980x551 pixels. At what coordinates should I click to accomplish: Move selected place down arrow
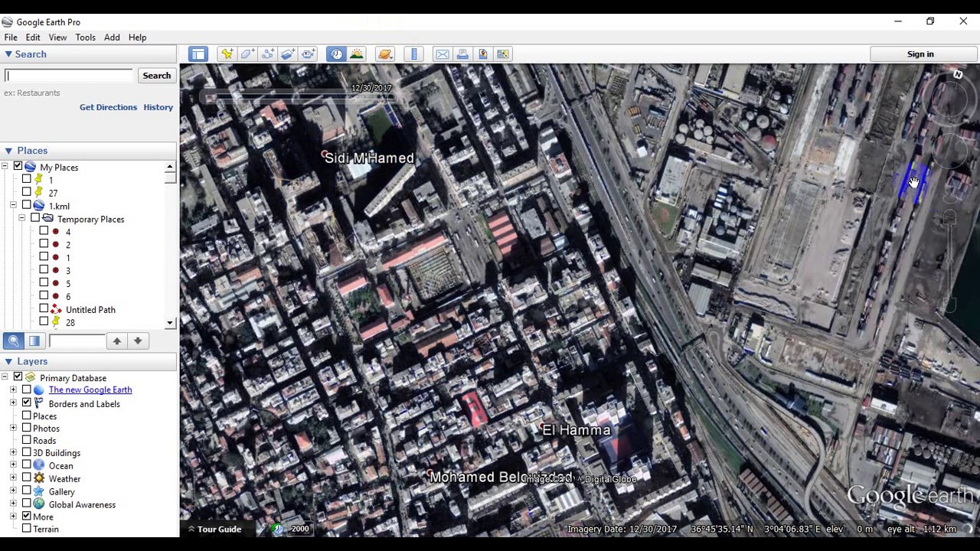[138, 341]
